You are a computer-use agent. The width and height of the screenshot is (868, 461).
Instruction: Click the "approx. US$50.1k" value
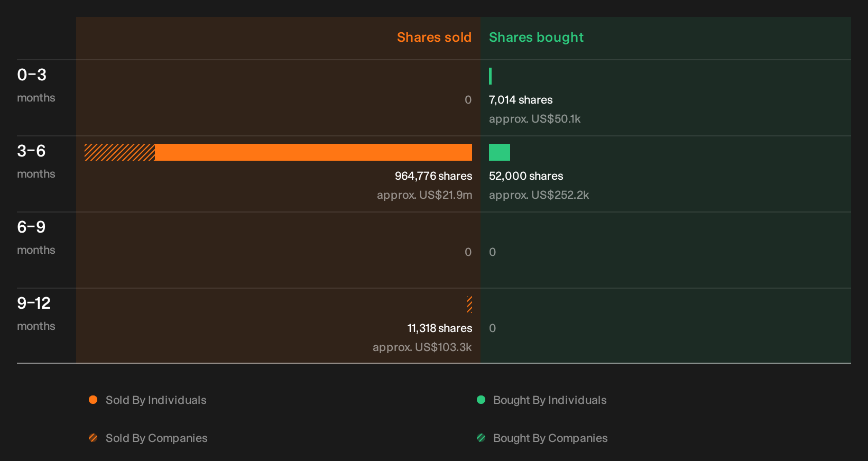534,119
